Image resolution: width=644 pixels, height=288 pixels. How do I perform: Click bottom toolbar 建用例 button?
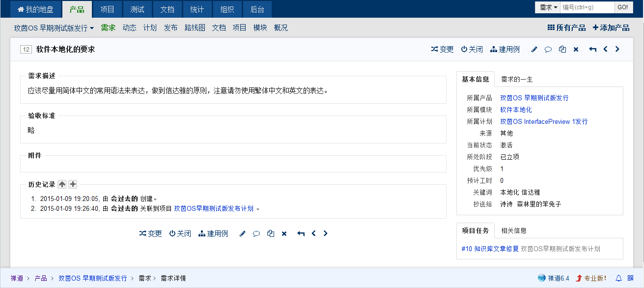click(213, 234)
